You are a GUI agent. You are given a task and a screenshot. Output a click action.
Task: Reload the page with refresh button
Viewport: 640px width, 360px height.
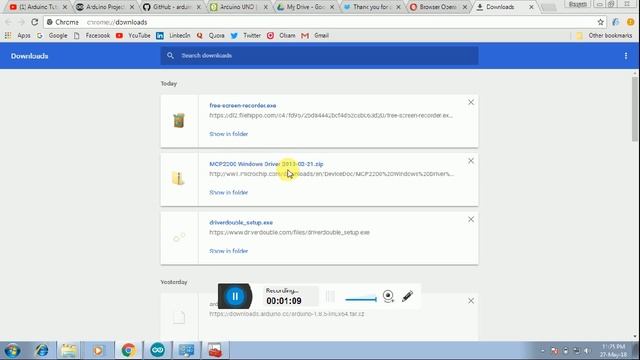(x=35, y=22)
